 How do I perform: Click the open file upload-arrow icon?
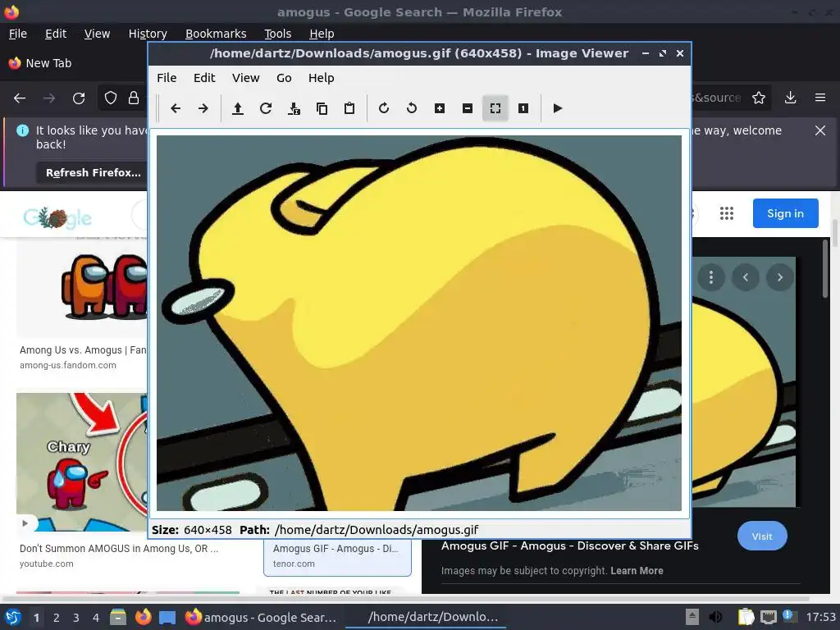(238, 108)
